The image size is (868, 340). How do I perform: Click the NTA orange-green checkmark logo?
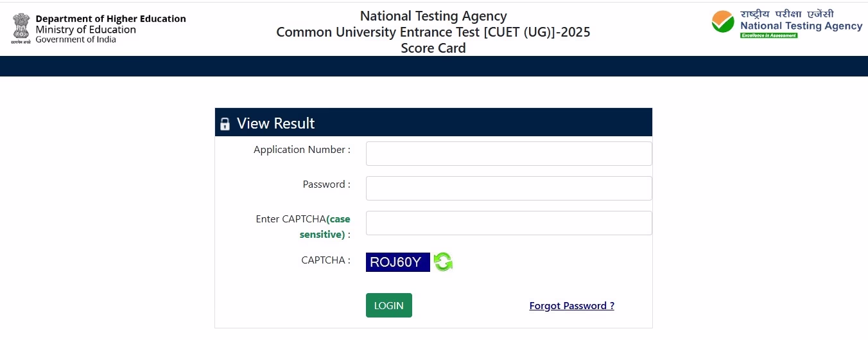pyautogui.click(x=723, y=22)
